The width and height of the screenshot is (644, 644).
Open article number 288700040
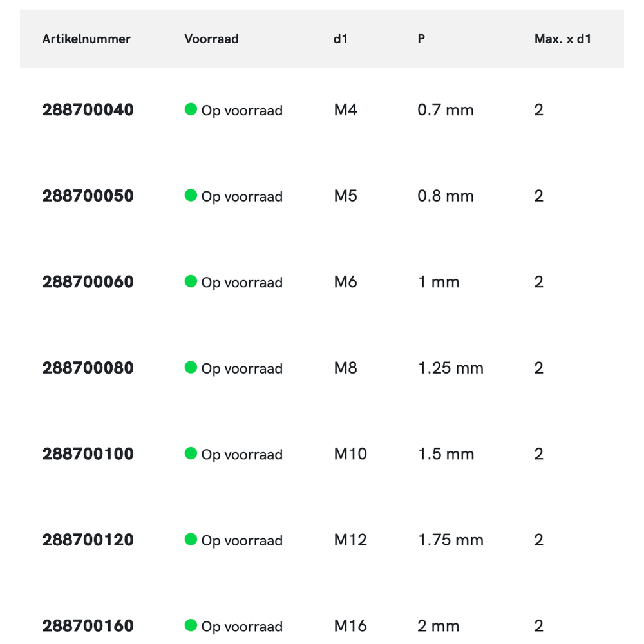88,110
